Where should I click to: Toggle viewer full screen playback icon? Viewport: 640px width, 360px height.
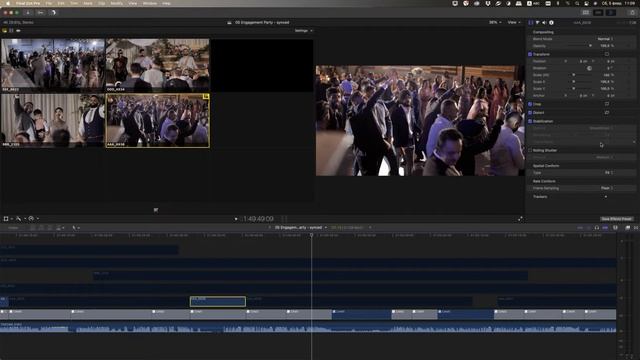[x=520, y=219]
